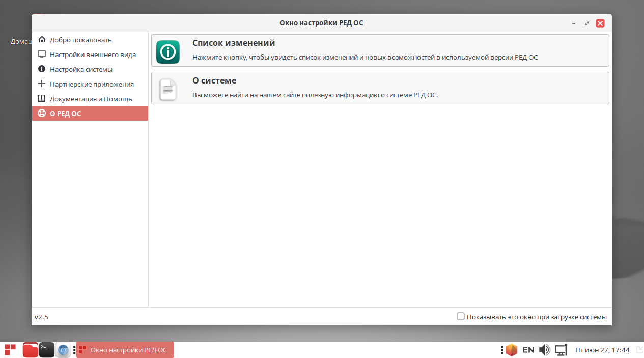644x358 pixels.
Task: Click the orange cube tray icon
Action: pyautogui.click(x=511, y=350)
